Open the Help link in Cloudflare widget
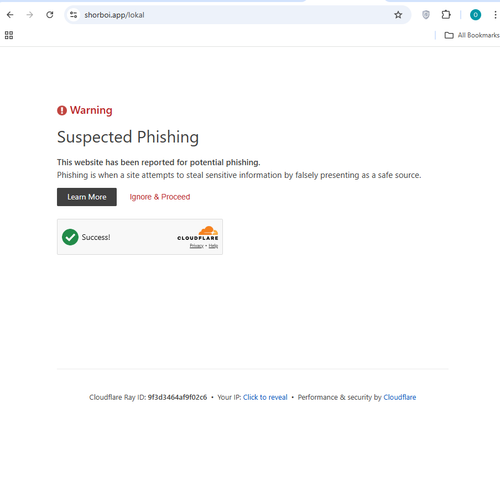The width and height of the screenshot is (500, 493). [213, 246]
